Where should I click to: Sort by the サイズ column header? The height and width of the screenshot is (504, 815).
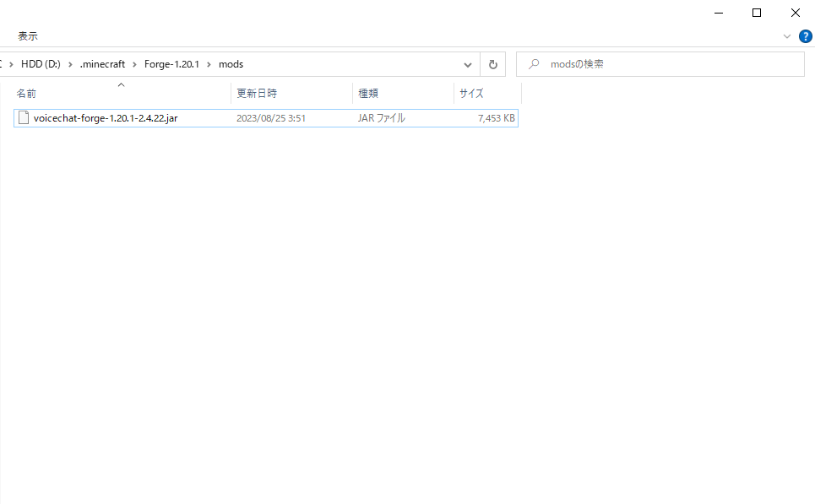[x=471, y=94]
